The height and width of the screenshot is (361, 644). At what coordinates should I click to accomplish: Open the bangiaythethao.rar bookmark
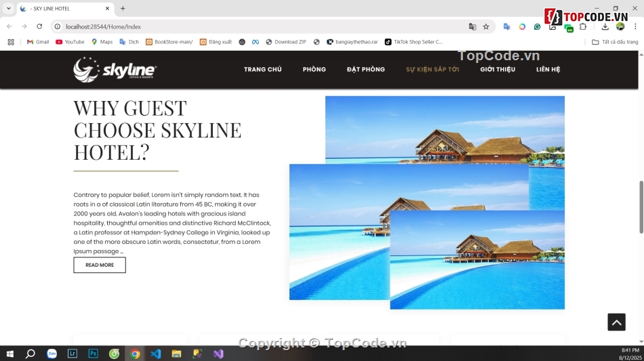[x=352, y=42]
